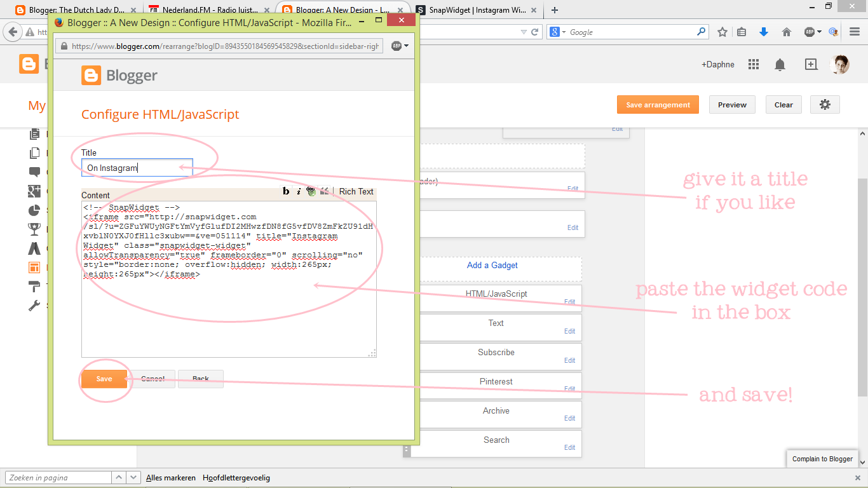868x488 pixels.
Task: Open the Firefox downloads arrow icon
Action: tap(764, 32)
